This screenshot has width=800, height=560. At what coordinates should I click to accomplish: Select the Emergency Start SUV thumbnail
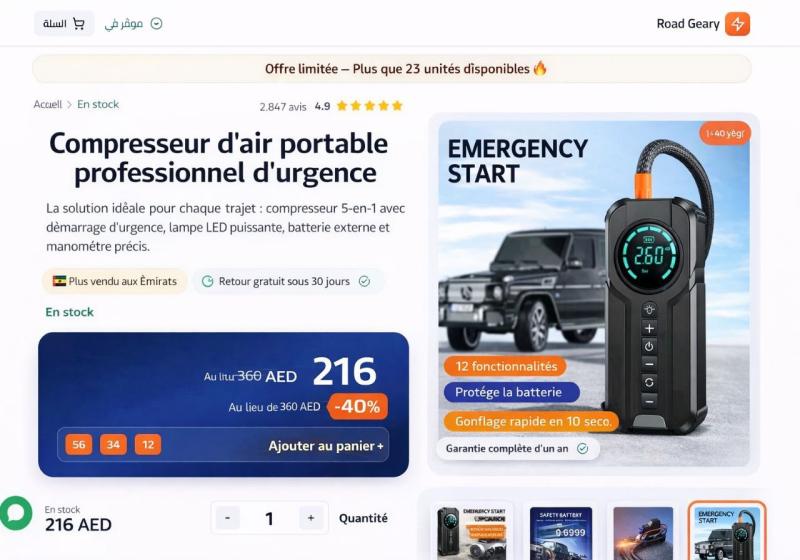tap(727, 531)
